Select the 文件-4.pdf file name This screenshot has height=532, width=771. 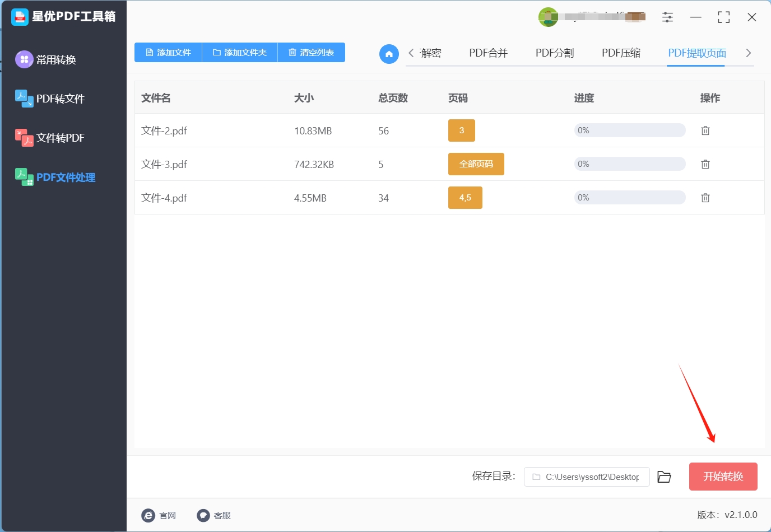pyautogui.click(x=164, y=198)
